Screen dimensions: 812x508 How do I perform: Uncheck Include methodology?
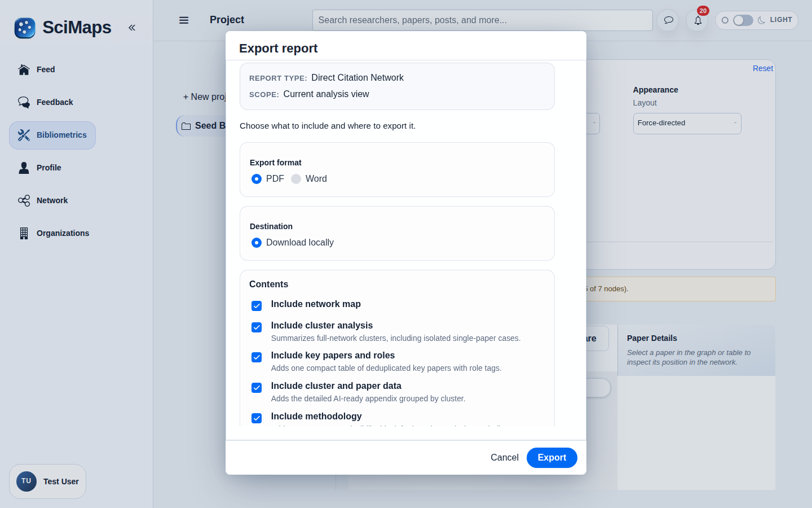click(257, 418)
